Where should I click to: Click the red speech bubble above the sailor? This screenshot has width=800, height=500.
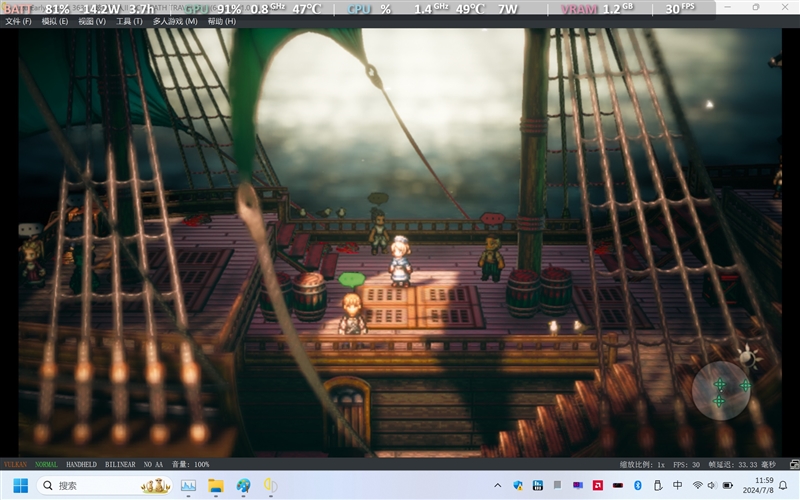492,219
